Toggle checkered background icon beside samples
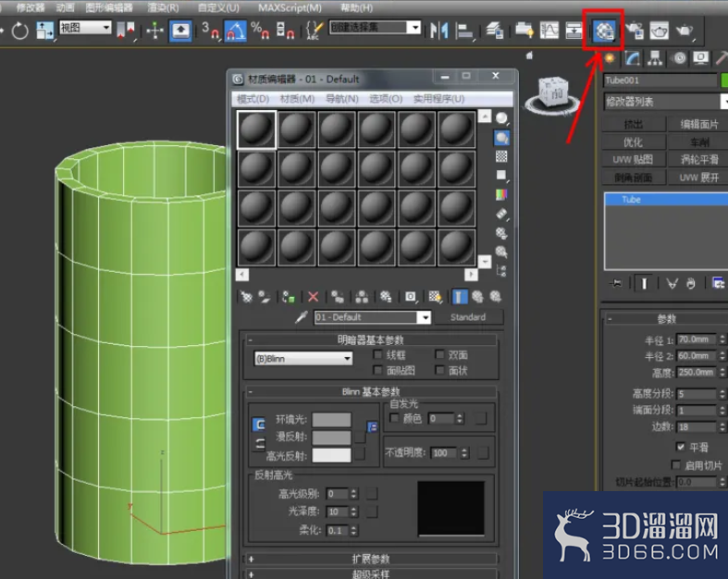Screen dimensions: 728x579 [501, 156]
